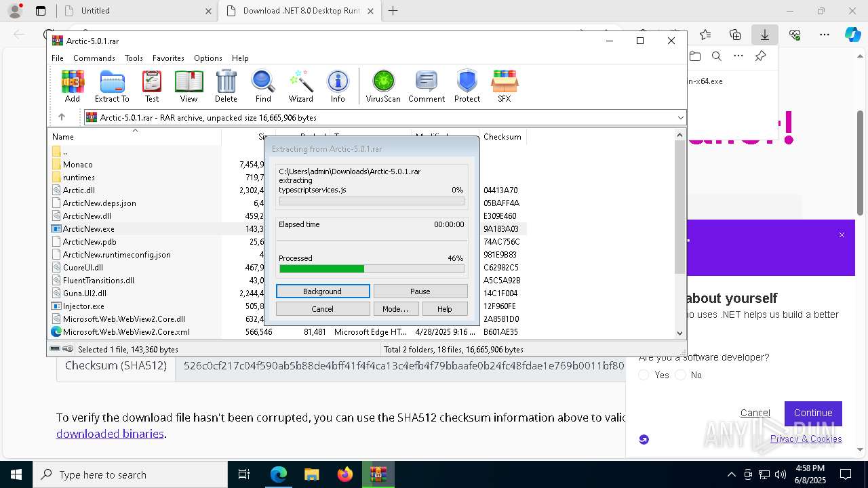Pin the downloads panel
Screen dimensions: 868x488
coord(760,56)
